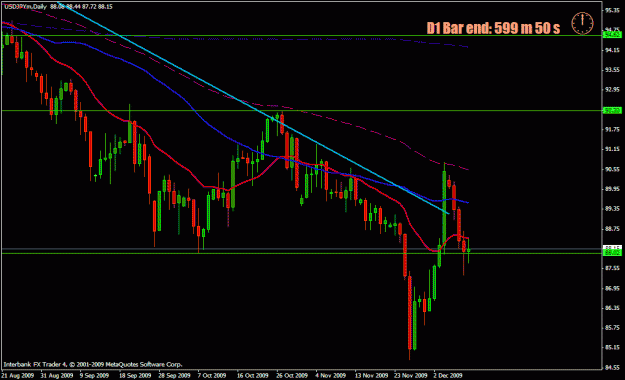The height and width of the screenshot is (380, 625).
Task: Click the 13 Nov 2009 date label
Action: (371, 375)
